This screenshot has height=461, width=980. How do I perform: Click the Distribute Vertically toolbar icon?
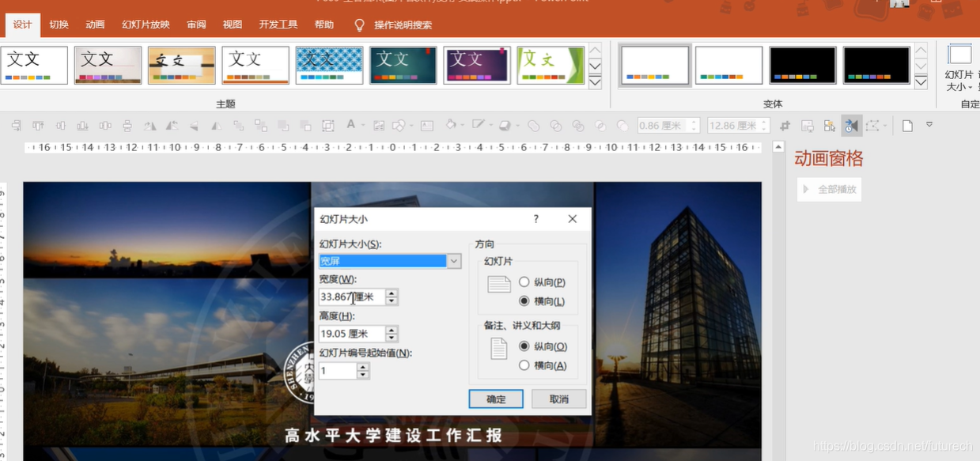coord(127,126)
